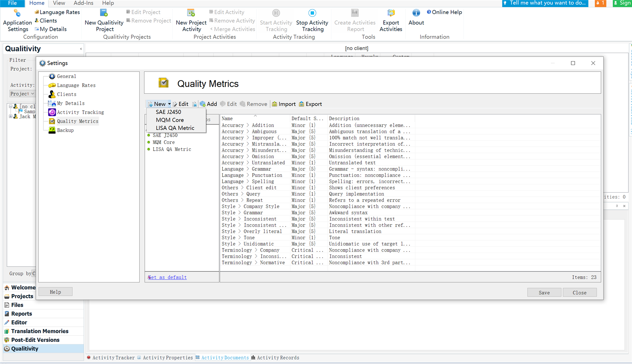Click Add metric toolbar button
Image resolution: width=632 pixels, height=364 pixels.
[x=208, y=104]
